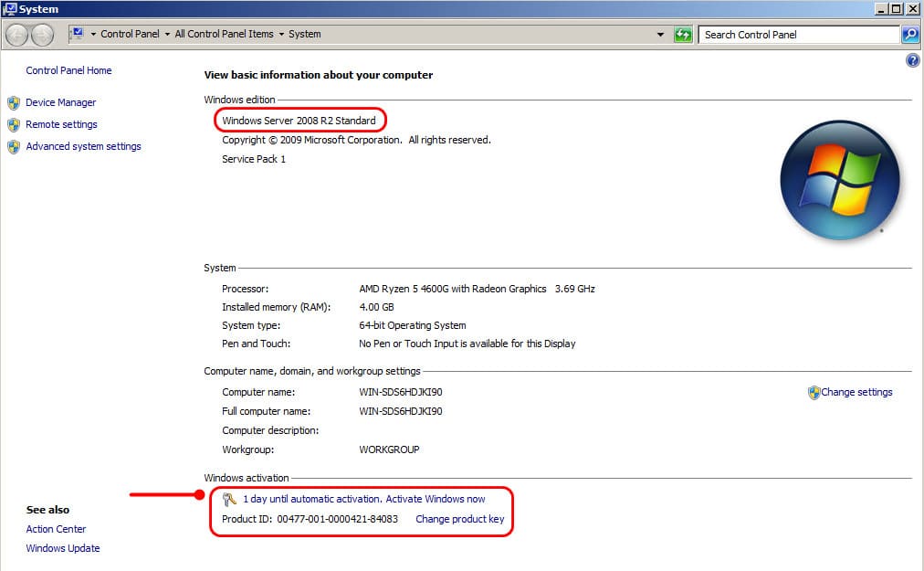Click the computer icon in address bar
The image size is (924, 571).
click(78, 34)
